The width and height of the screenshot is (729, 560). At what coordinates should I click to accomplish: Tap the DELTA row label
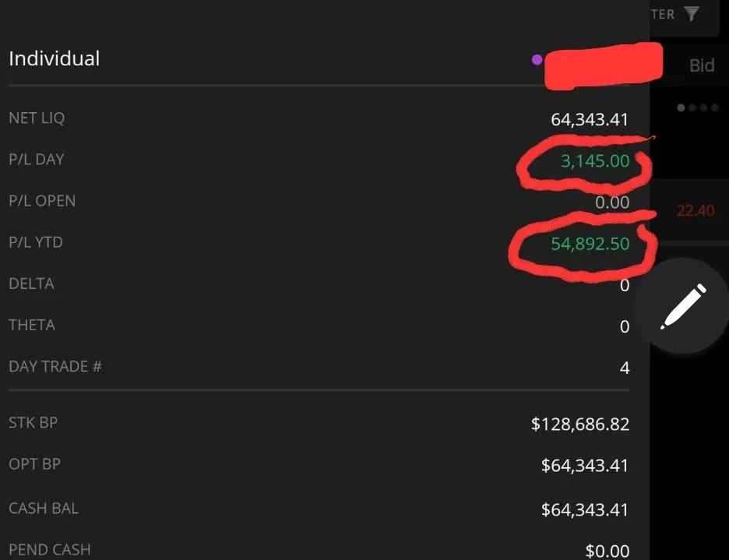point(31,284)
